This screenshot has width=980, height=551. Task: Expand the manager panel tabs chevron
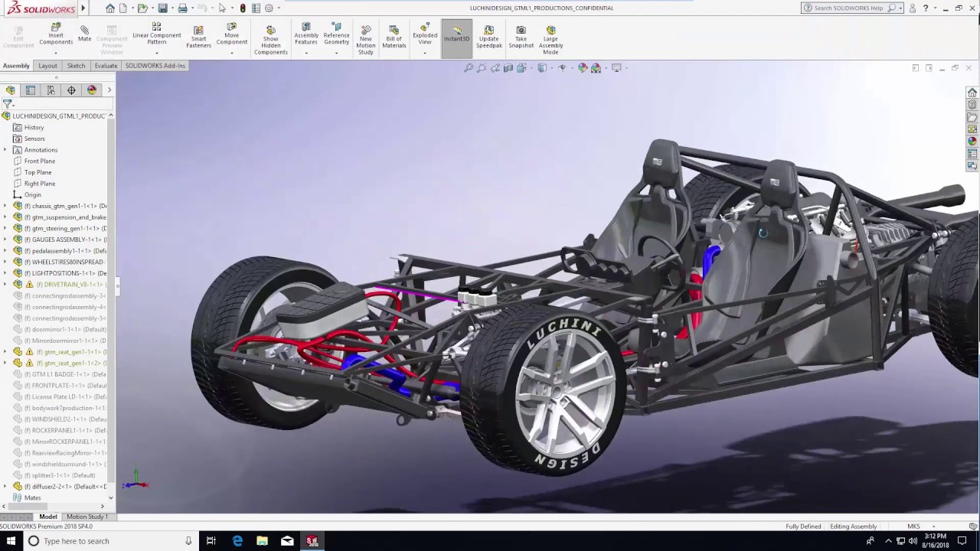coord(109,90)
